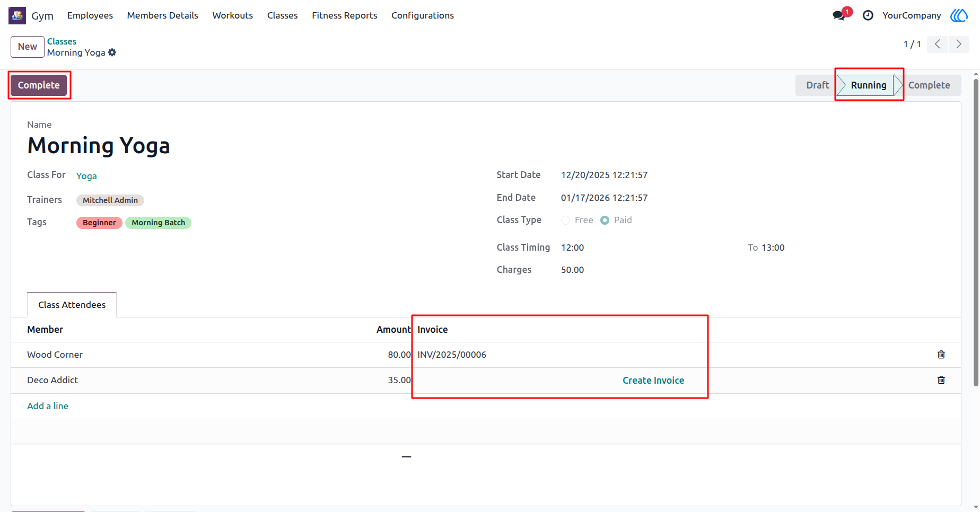The image size is (980, 512).
Task: Select the Running status stage
Action: pos(869,85)
